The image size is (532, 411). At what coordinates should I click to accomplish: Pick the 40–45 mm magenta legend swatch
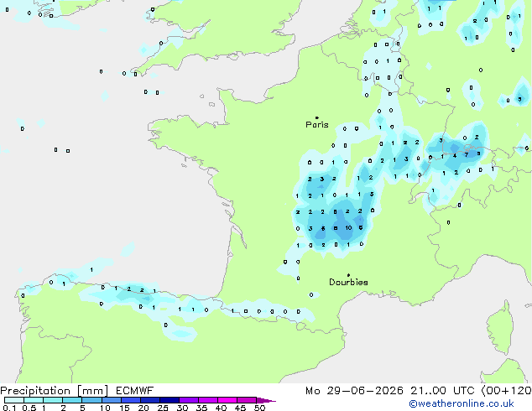click(227, 400)
